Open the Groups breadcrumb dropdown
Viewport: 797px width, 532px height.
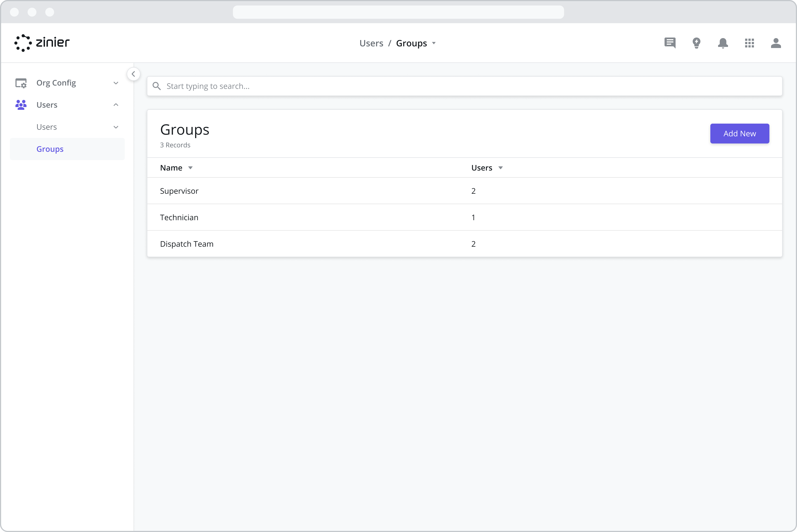(x=435, y=43)
